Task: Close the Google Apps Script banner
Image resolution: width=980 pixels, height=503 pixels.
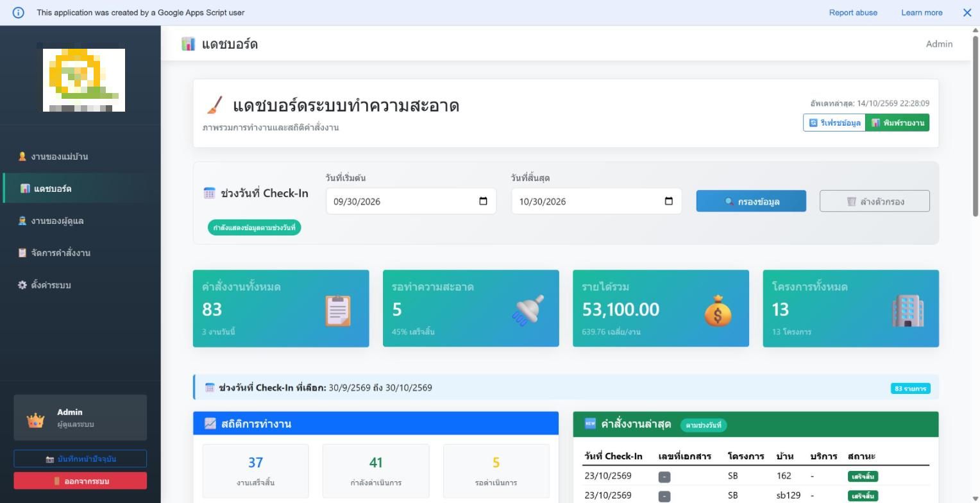Action: coord(967,13)
